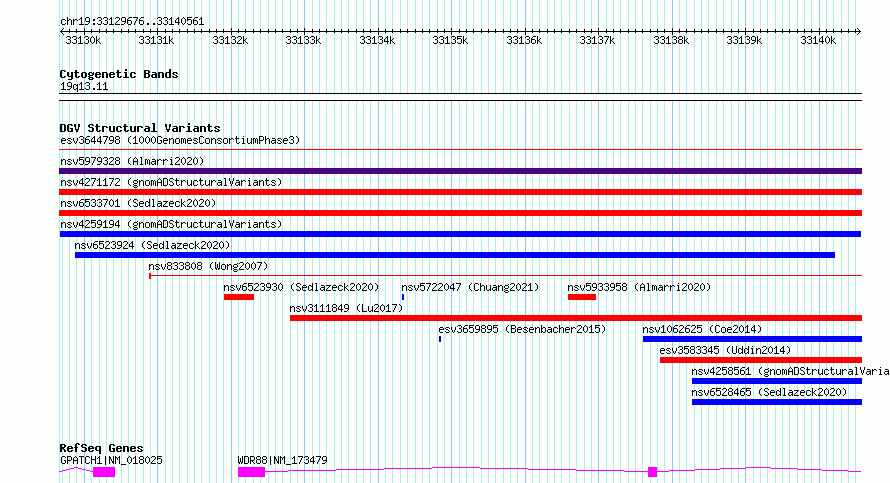
Task: Click the WDR88|NM_173479 gene label
Action: (282, 460)
